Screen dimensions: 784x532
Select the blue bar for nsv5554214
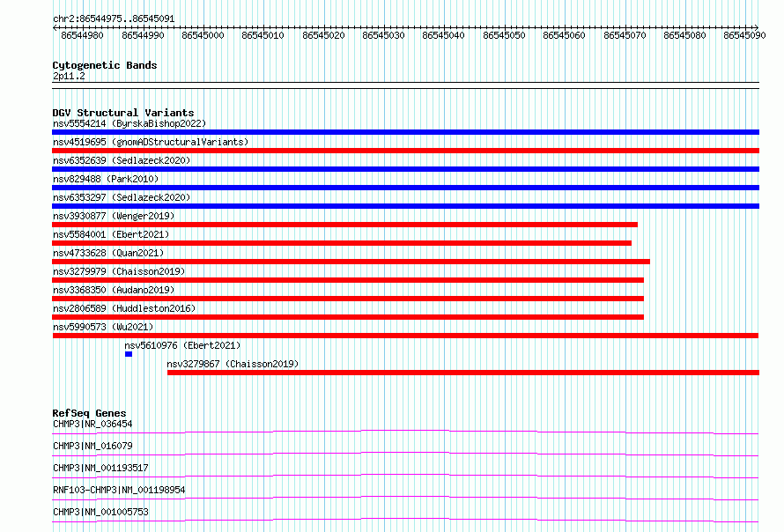pos(405,132)
